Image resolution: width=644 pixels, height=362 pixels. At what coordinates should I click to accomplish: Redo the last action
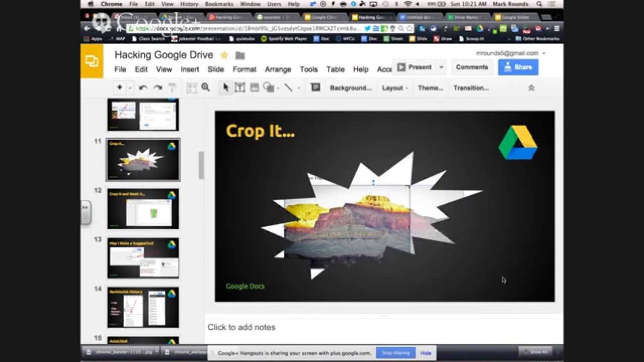pos(157,87)
